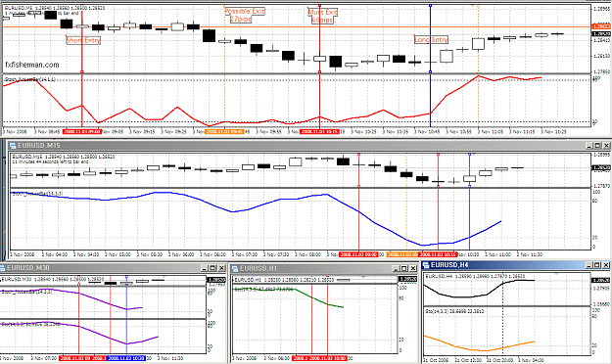Screen dimensions: 612x364
Task: Maximize the EURUSD,M30 chart window
Action: pyautogui.click(x=212, y=268)
